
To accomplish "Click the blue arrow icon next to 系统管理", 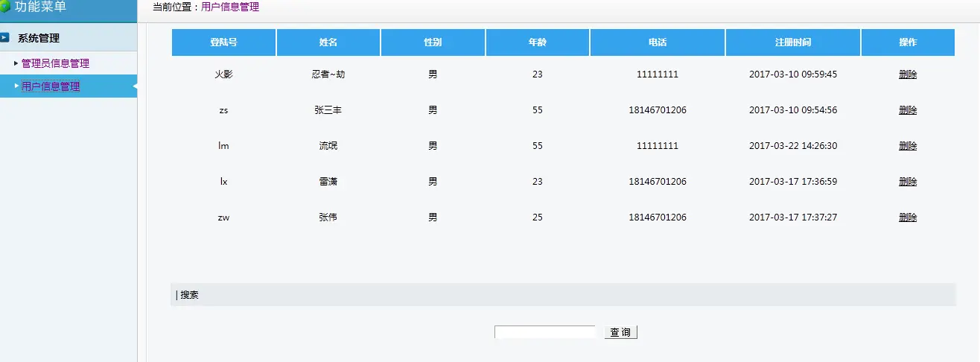I will coord(4,36).
